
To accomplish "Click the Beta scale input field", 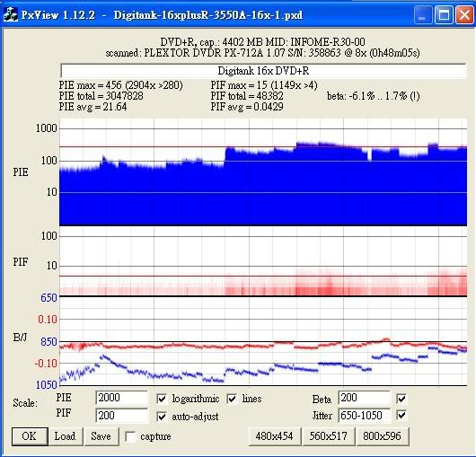I will [x=364, y=398].
